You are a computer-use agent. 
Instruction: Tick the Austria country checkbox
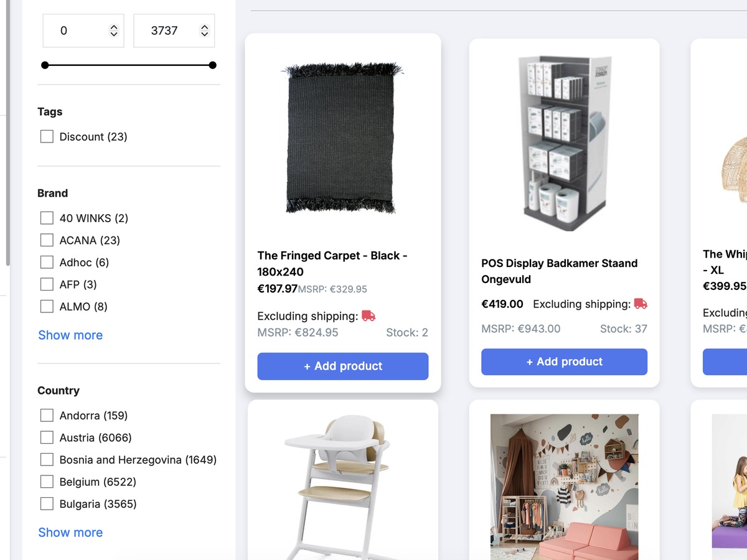pos(47,437)
